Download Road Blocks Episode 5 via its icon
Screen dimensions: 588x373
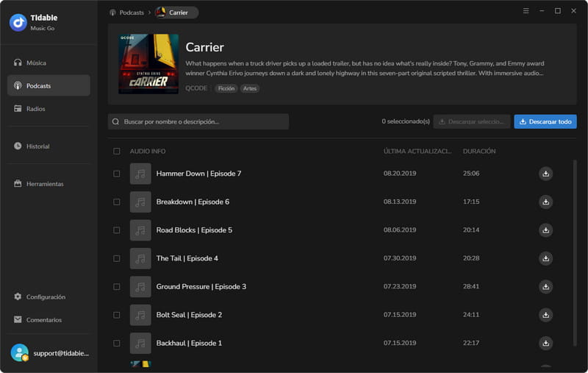pyautogui.click(x=545, y=230)
